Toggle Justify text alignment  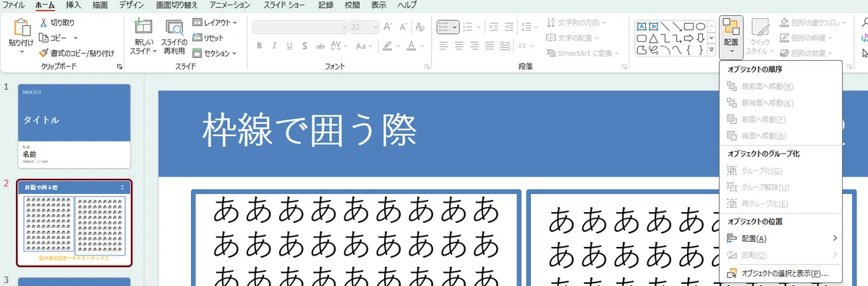(489, 46)
